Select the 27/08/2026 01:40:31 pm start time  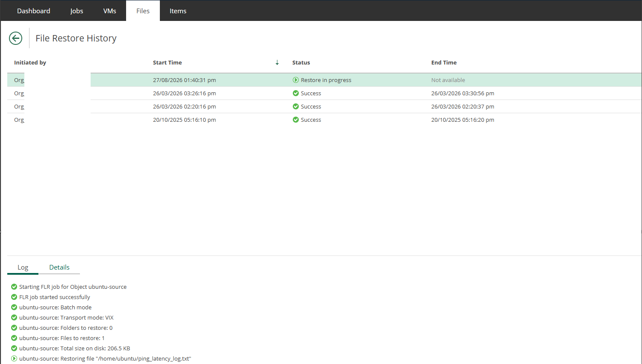click(x=185, y=80)
